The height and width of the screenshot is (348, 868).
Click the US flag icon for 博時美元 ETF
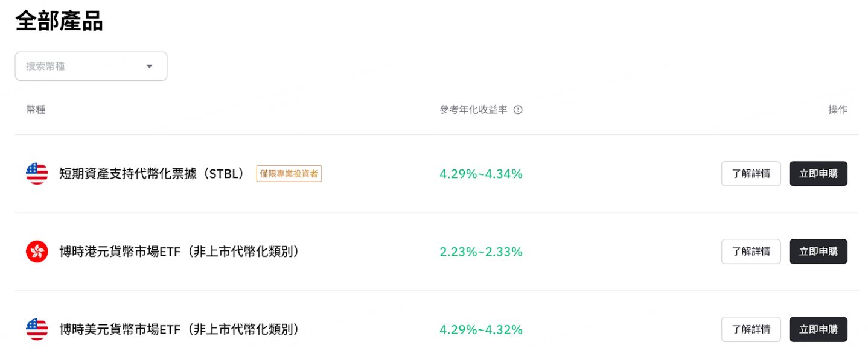[36, 329]
